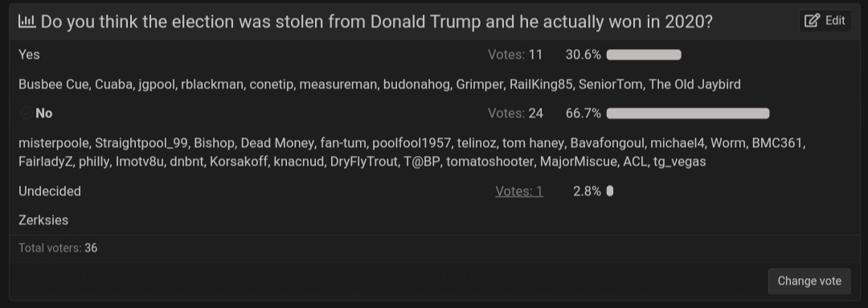868x308 pixels.
Task: Open voter tg_vegas' profile
Action: coord(679,162)
